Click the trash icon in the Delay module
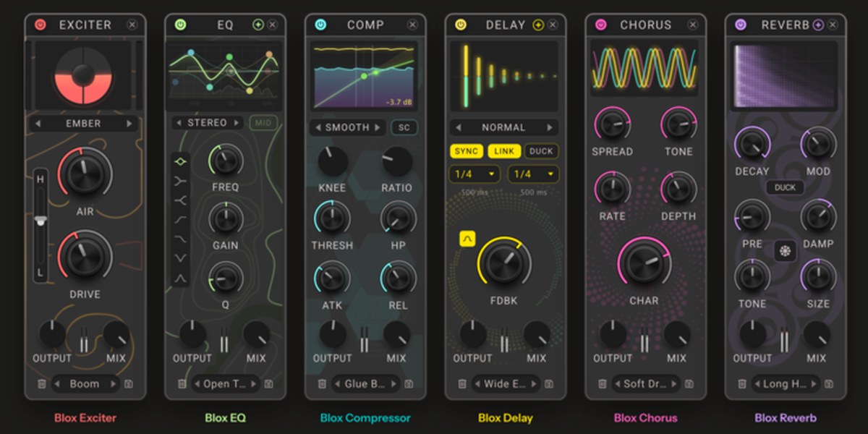Screen dimensions: 868x434 [462, 384]
